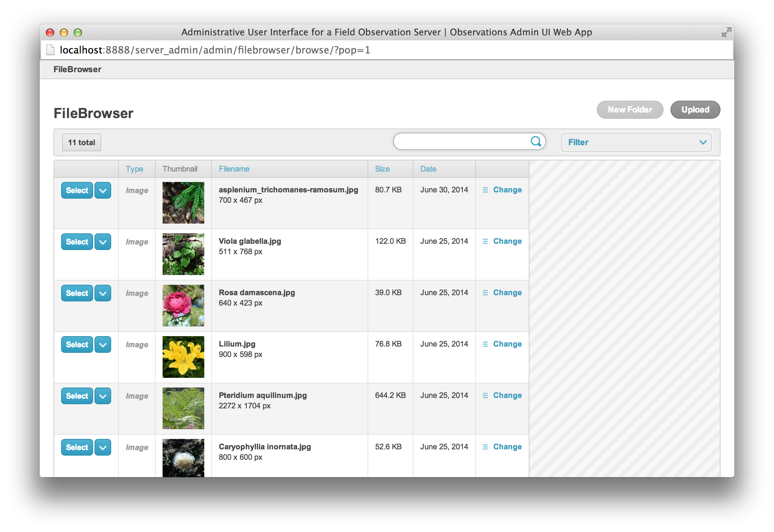Click the hamburger icon for asplenium_trichomanes-ramosum.jpg

coord(485,190)
